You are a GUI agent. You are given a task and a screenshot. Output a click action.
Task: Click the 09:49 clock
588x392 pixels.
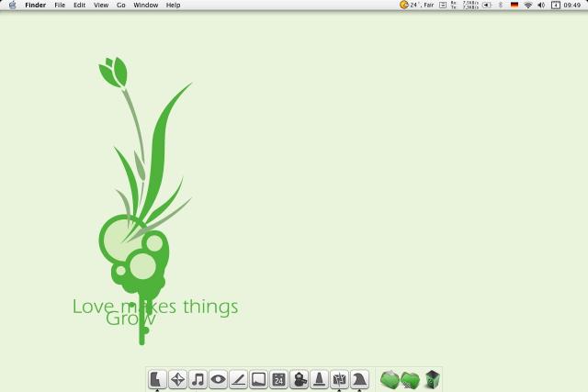pos(571,5)
